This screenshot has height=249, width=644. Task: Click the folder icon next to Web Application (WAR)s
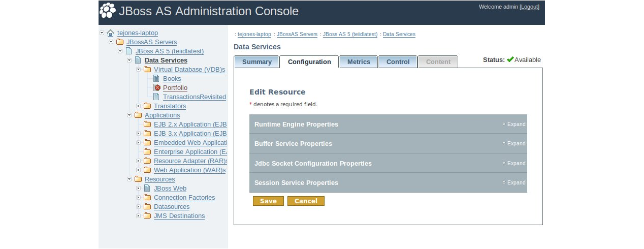tap(147, 170)
